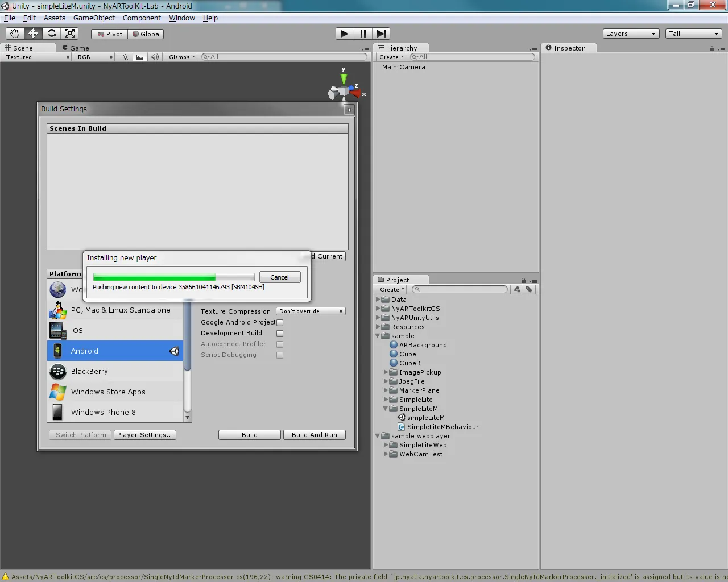Screen dimensions: 728x582
Task: Open the Tall layout dropdown
Action: (x=694, y=34)
